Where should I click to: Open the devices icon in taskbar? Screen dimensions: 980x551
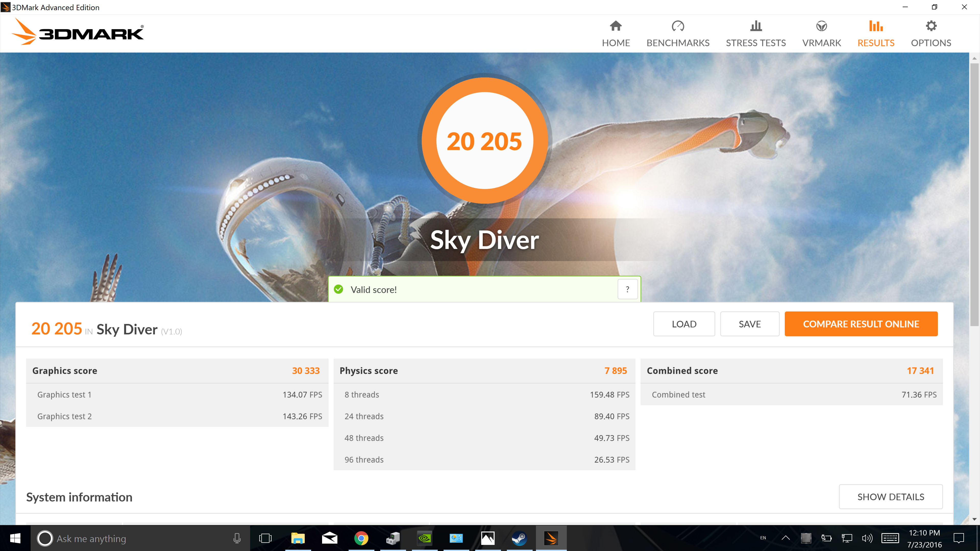pyautogui.click(x=393, y=539)
